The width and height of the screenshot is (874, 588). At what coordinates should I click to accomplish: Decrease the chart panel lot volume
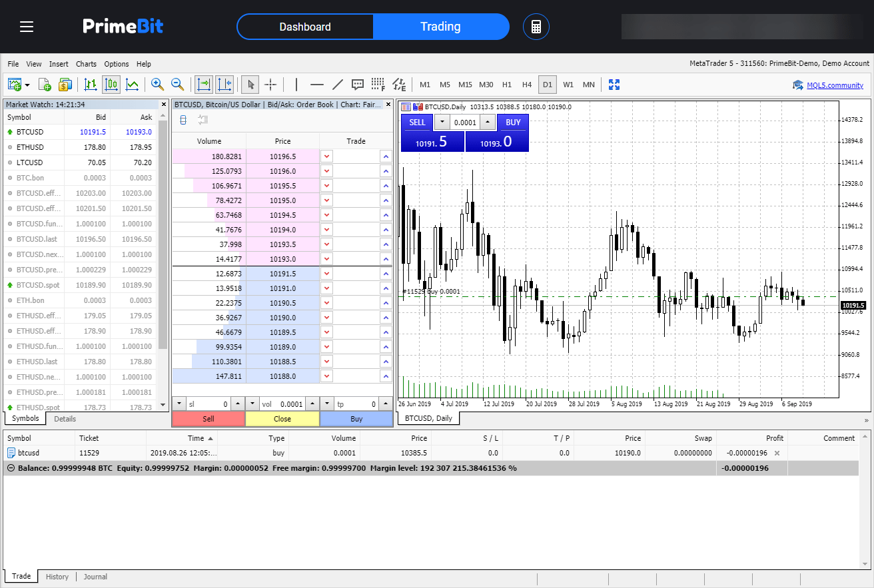coord(442,123)
